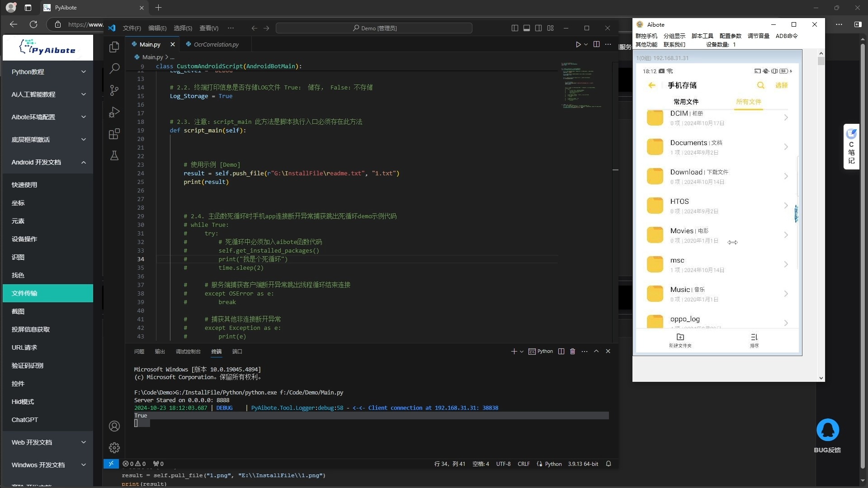Select the 常用文件 tab on phone
The height and width of the screenshot is (488, 868).
tap(686, 102)
